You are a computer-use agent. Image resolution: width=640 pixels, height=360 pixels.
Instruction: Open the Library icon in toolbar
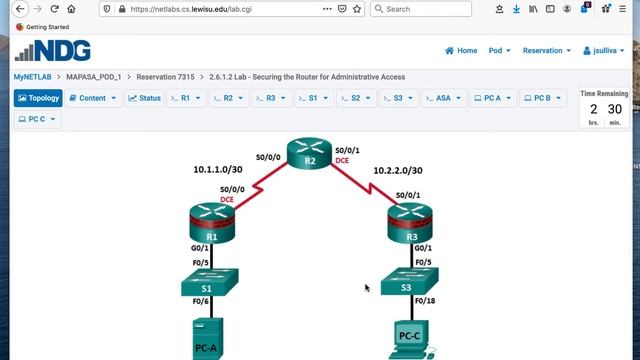pos(533,9)
